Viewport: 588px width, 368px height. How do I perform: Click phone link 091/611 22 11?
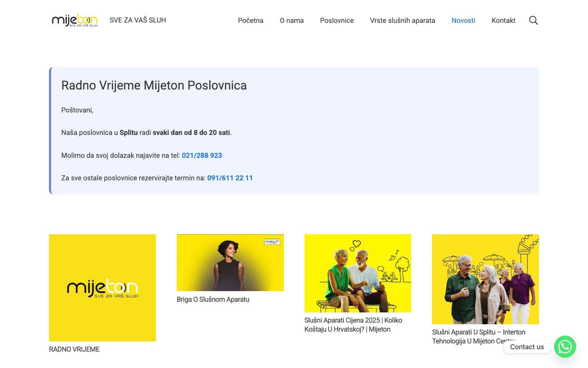coord(230,178)
